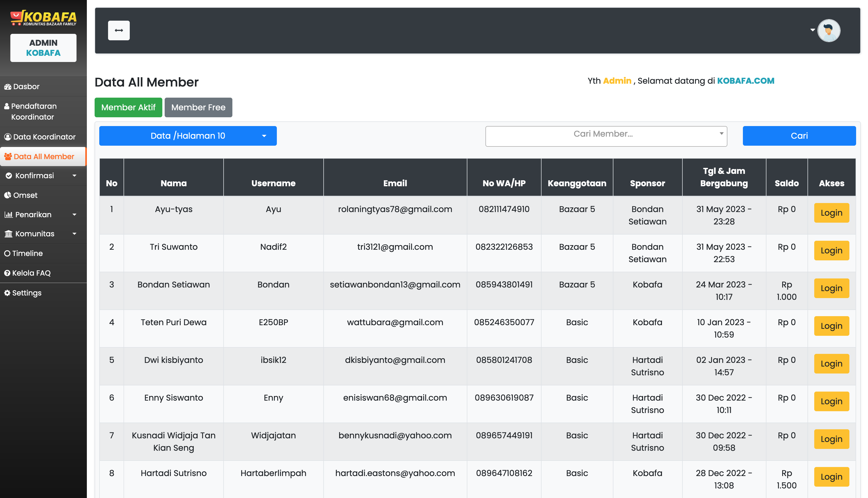
Task: Click the Data Koordinator circle-user icon
Action: pyautogui.click(x=7, y=137)
